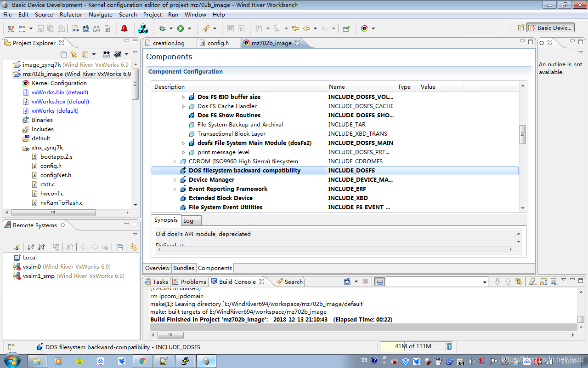Click the Basic Device perspective button

point(550,28)
